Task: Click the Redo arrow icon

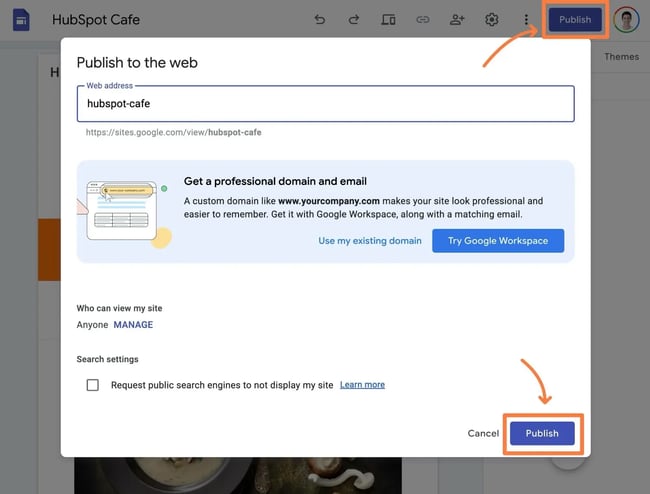Action: point(354,19)
